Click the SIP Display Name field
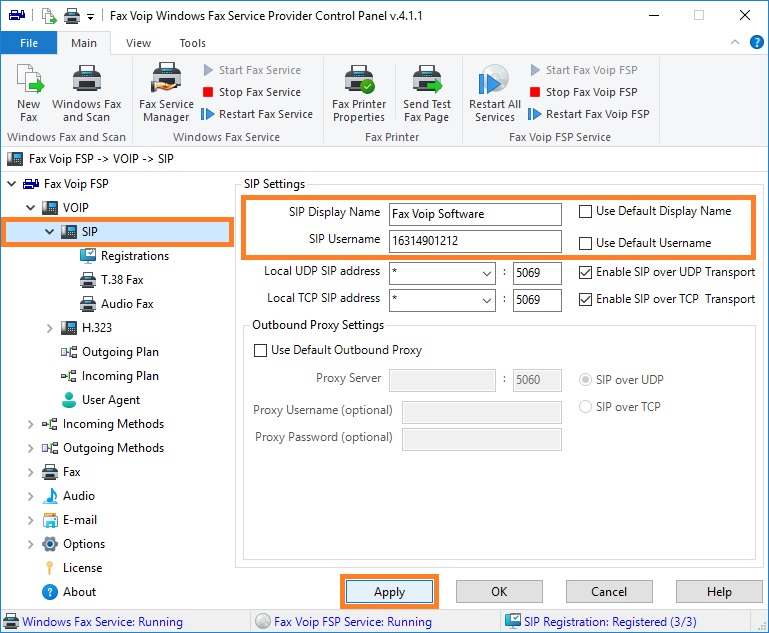Viewport: 769px width, 633px height. point(475,214)
